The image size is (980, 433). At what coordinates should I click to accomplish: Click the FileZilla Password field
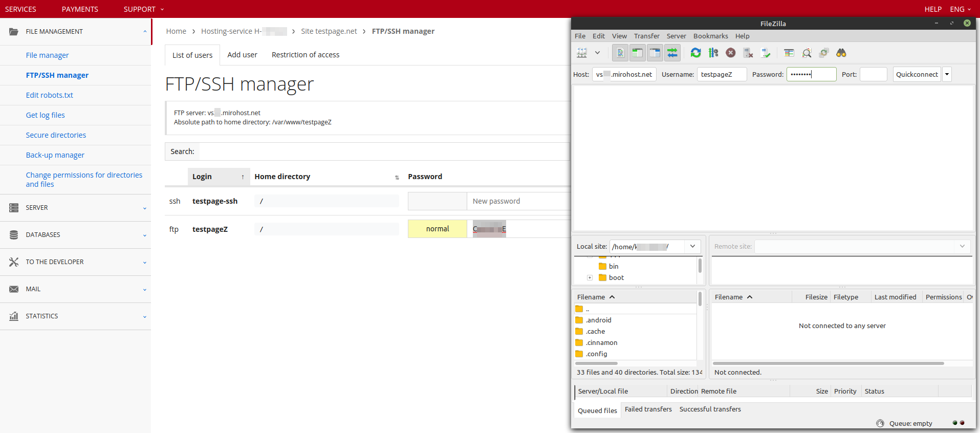point(811,74)
